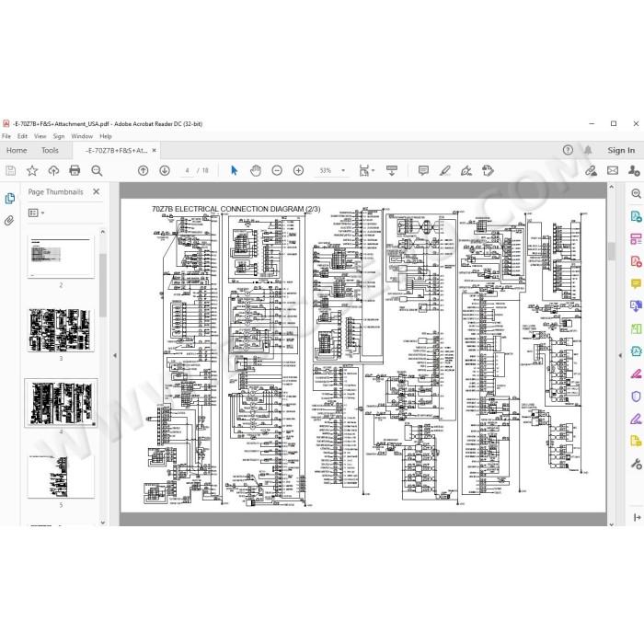644x644 pixels.
Task: Go to next page arrow
Action: (x=165, y=170)
